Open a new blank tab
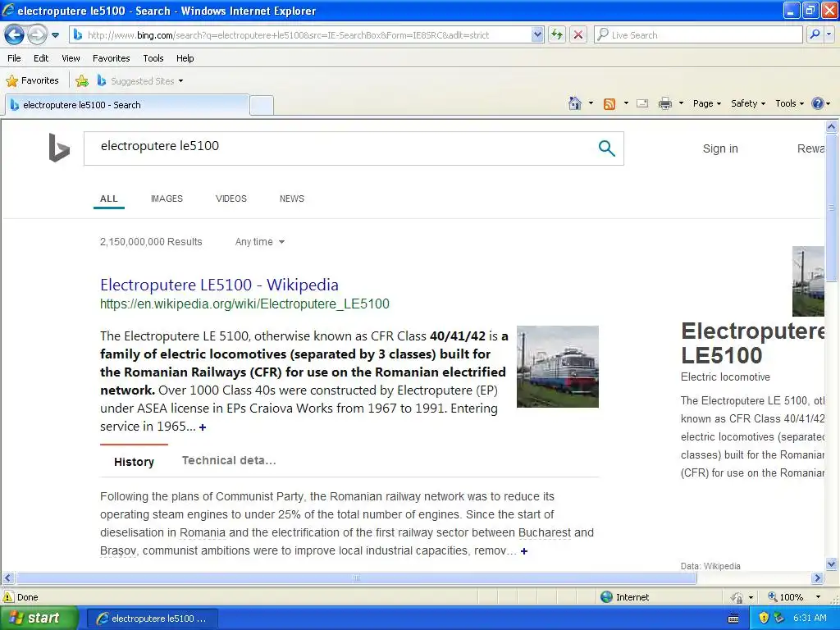The image size is (840, 630). tap(262, 105)
